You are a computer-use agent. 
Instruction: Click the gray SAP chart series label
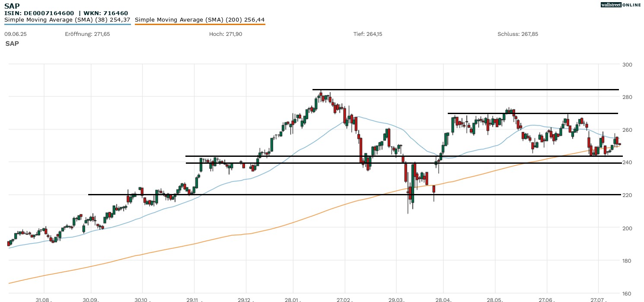point(12,44)
